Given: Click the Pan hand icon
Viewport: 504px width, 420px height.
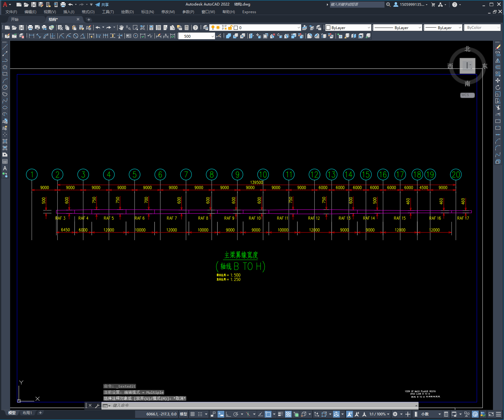Looking at the screenshot, I should tap(121, 28).
